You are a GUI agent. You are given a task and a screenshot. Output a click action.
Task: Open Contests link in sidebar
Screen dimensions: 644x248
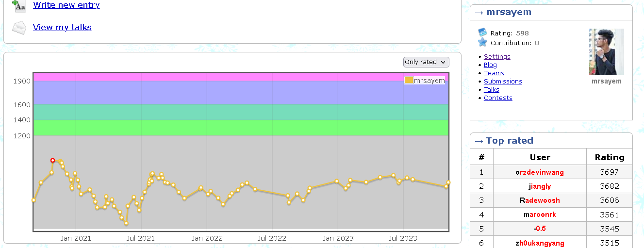[498, 98]
